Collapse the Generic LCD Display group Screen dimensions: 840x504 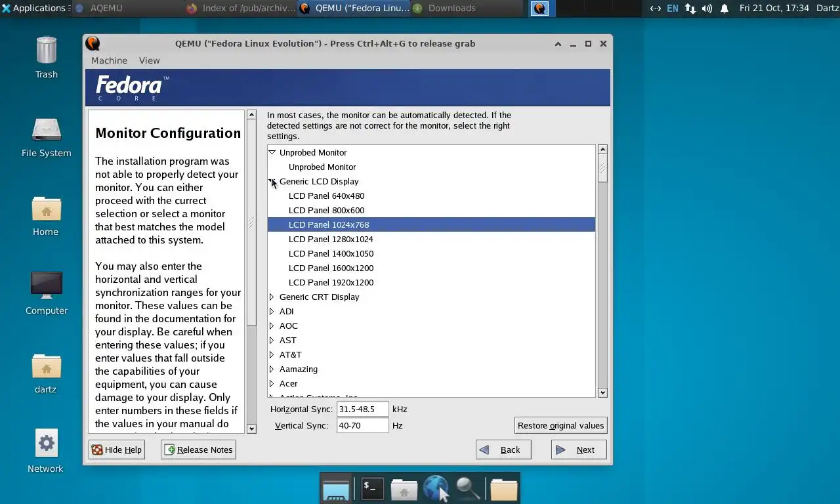click(272, 181)
